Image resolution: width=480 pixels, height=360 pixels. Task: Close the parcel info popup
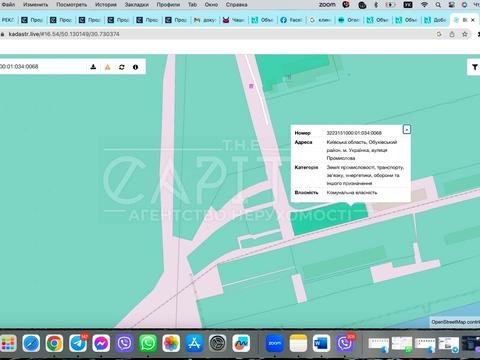(407, 129)
